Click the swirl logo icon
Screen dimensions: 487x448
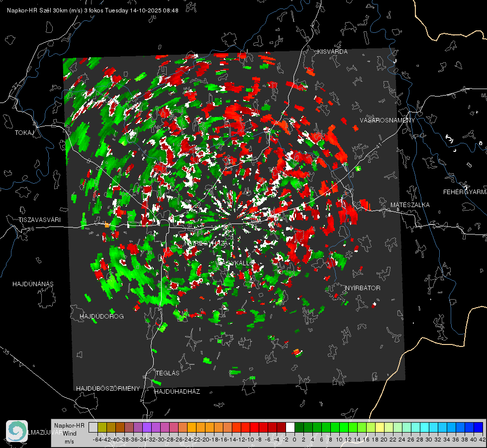pos(17,431)
